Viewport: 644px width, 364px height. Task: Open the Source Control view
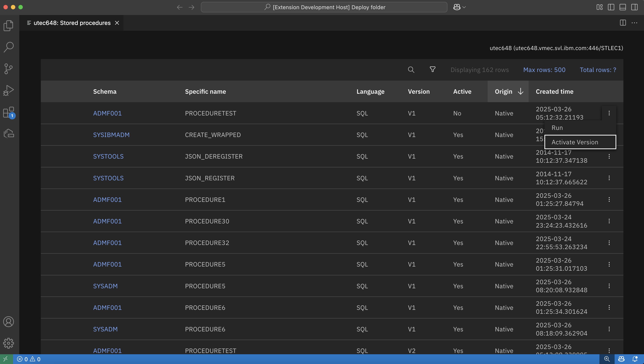8,69
